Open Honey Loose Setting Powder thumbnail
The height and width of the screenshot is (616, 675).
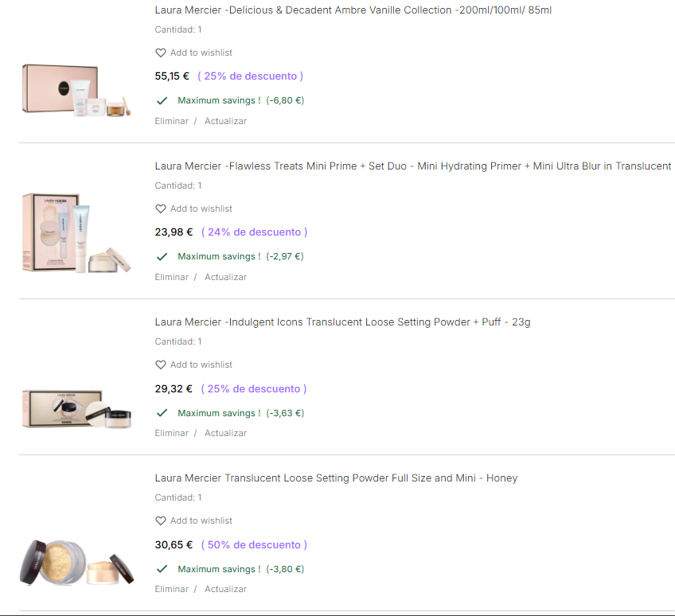click(76, 563)
